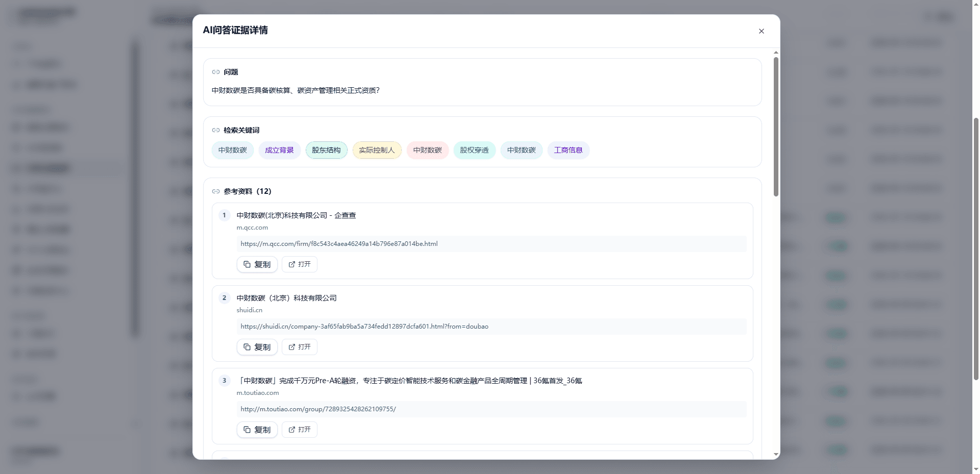Select the pink 中财数碳 keyword tag

click(x=428, y=150)
